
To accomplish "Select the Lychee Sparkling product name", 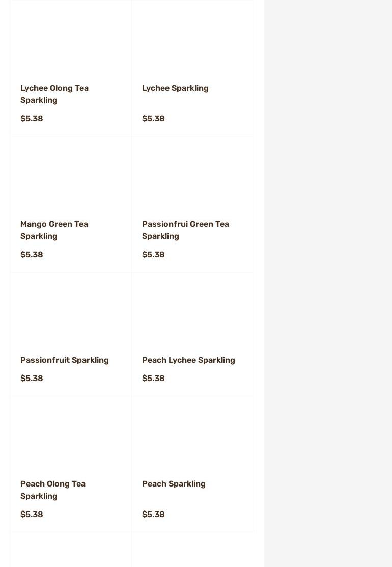I will point(175,88).
